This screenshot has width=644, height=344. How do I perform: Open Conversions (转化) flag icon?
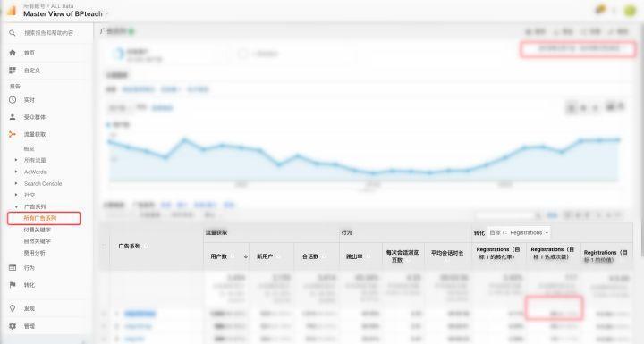[x=13, y=285]
